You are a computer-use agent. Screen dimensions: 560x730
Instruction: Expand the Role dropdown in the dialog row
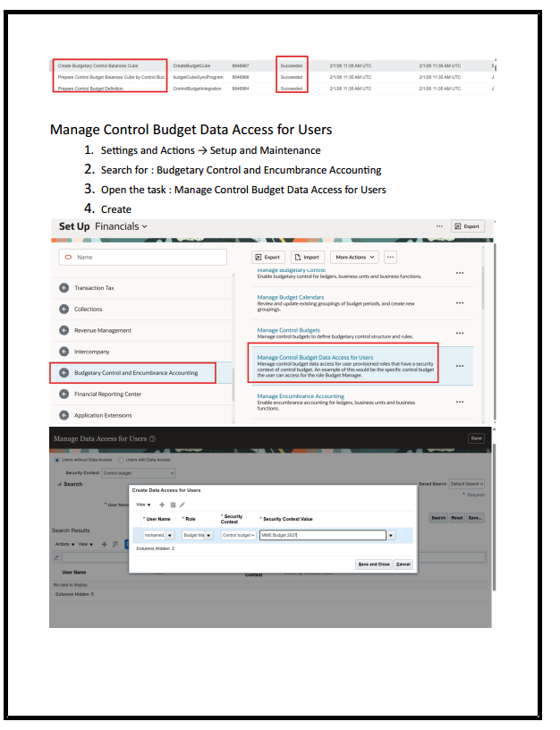(209, 536)
